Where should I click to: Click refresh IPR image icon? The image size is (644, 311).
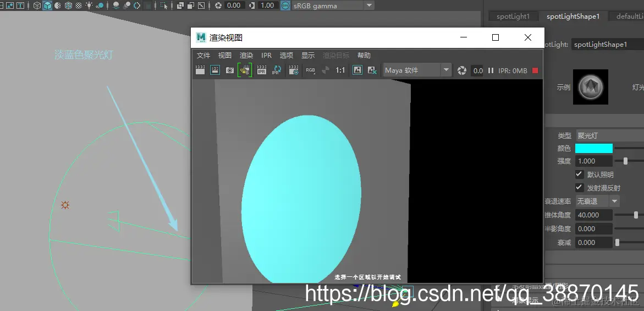click(277, 70)
